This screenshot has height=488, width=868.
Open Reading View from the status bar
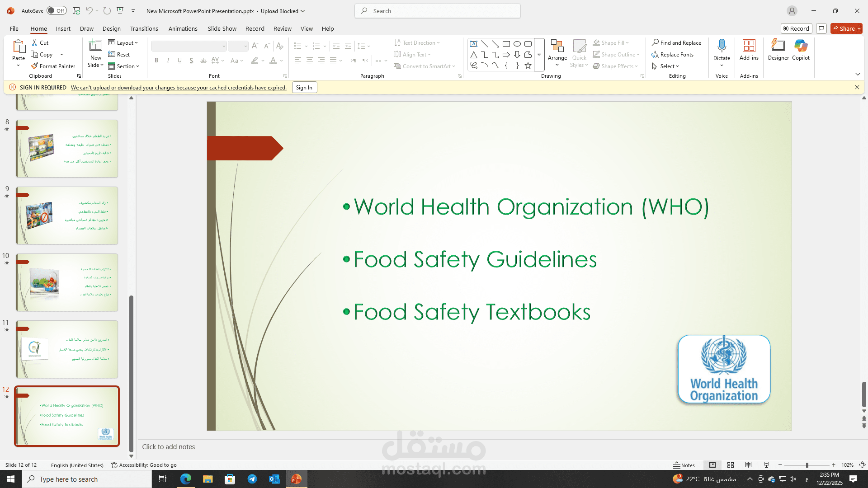(749, 465)
